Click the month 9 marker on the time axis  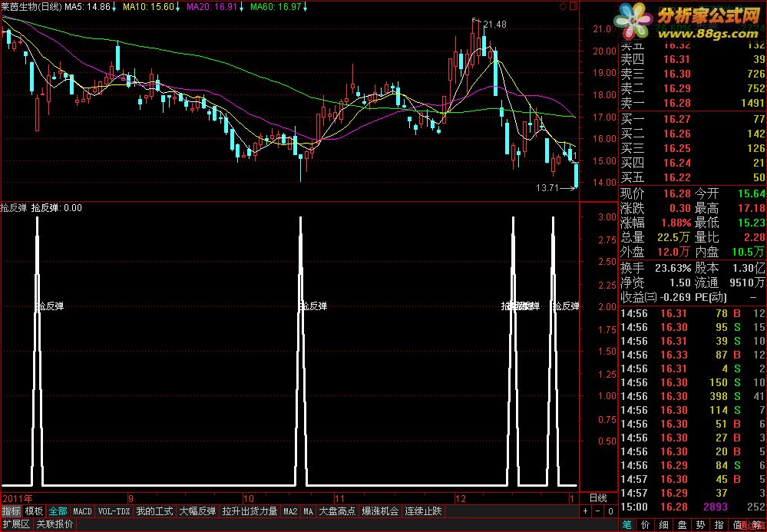pyautogui.click(x=131, y=499)
